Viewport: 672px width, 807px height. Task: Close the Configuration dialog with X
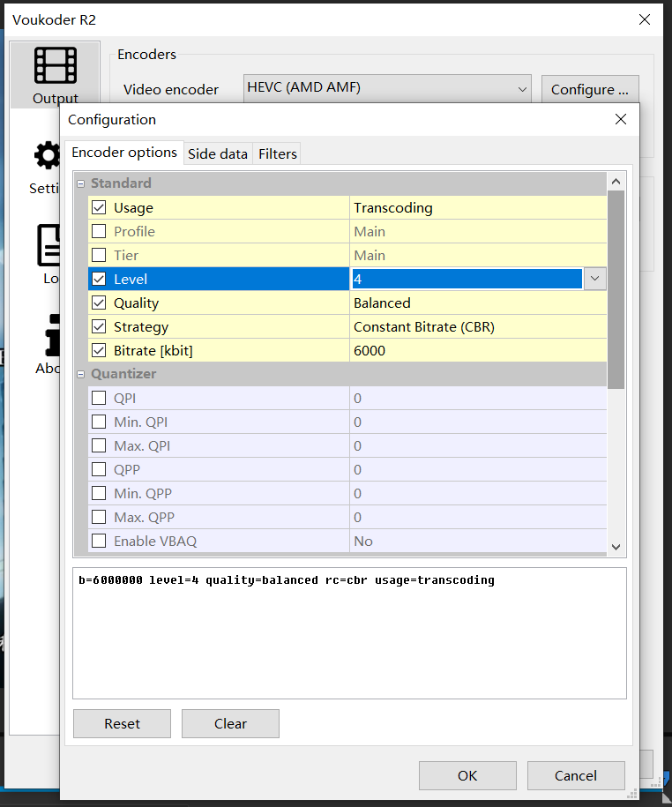621,120
